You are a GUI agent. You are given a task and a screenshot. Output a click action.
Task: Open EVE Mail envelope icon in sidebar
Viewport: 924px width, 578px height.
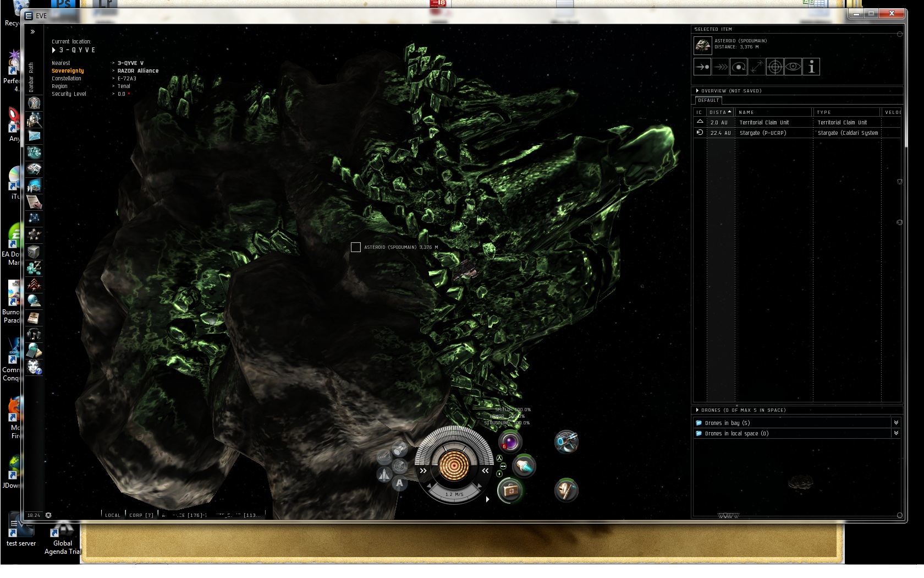34,136
